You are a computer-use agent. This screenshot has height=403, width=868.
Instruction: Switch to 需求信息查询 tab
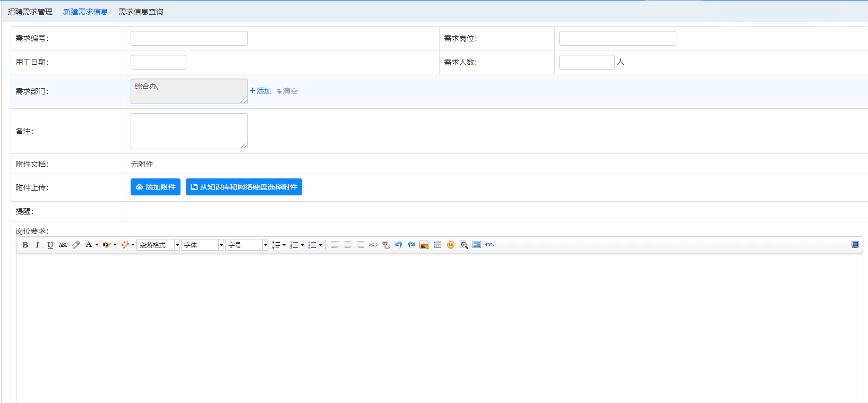pyautogui.click(x=141, y=12)
